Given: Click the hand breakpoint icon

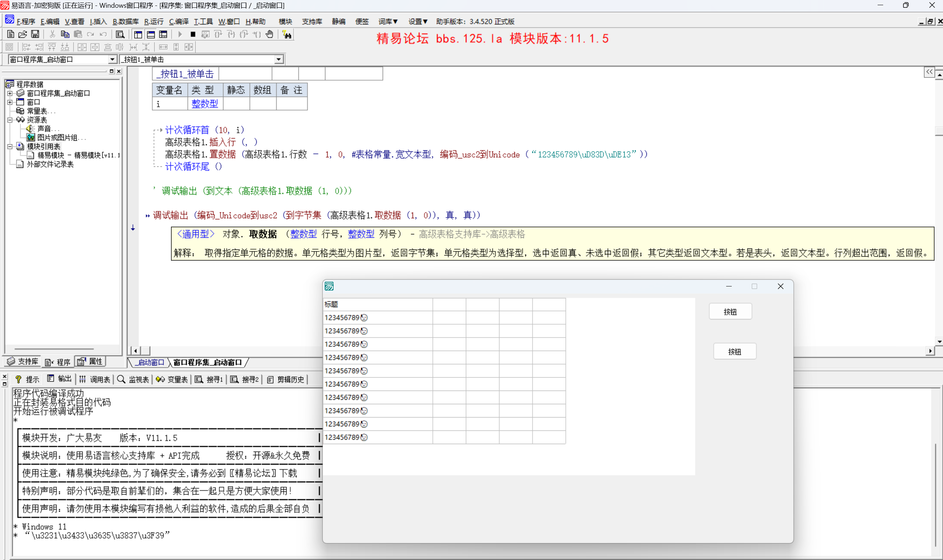Looking at the screenshot, I should 270,34.
